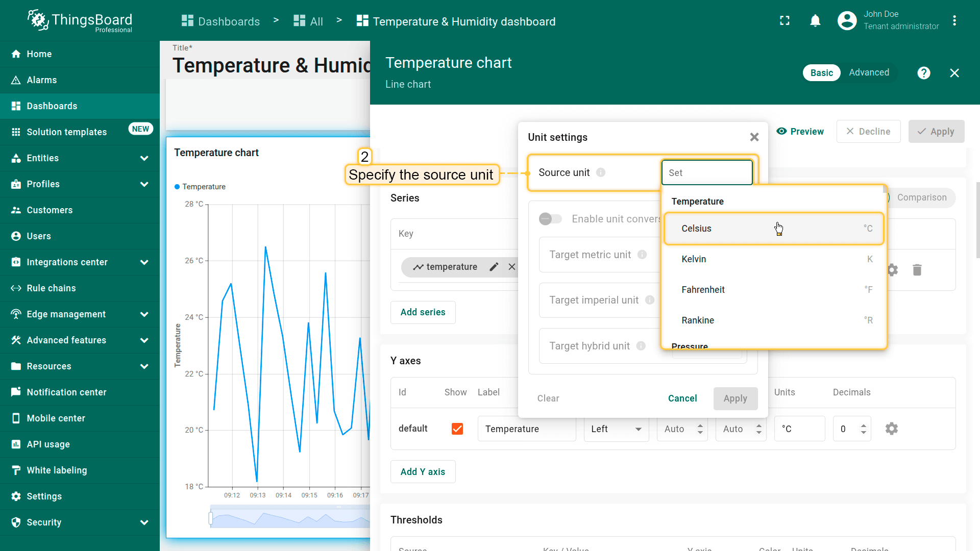Enable unit conversion toggle
The height and width of the screenshot is (551, 980).
(x=550, y=219)
